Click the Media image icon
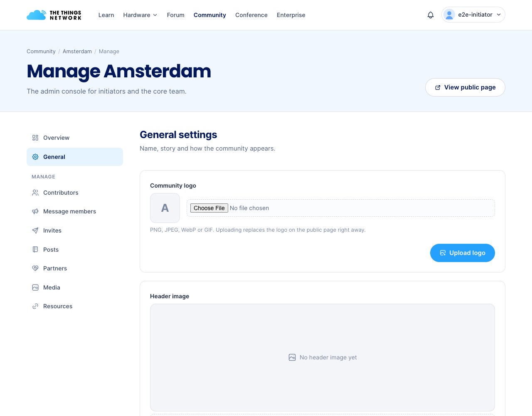The width and height of the screenshot is (532, 416). point(35,287)
